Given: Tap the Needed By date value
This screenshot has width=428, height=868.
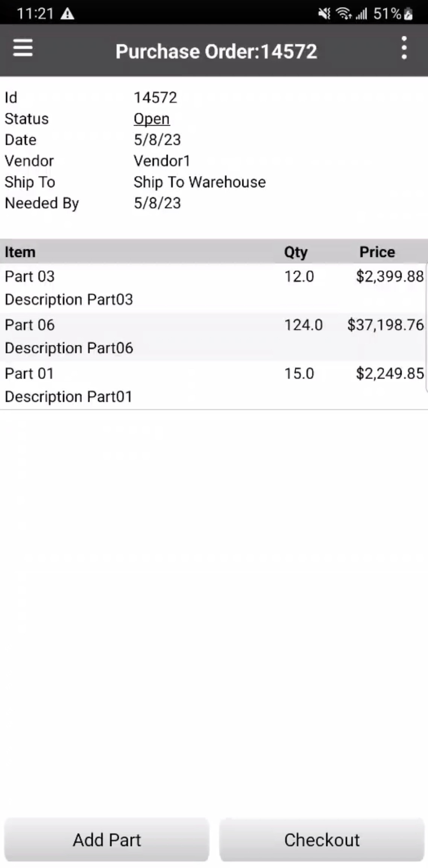Looking at the screenshot, I should pos(157,203).
